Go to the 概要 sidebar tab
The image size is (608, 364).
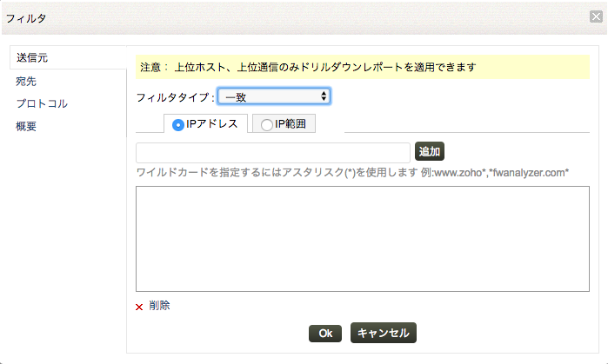click(x=26, y=126)
